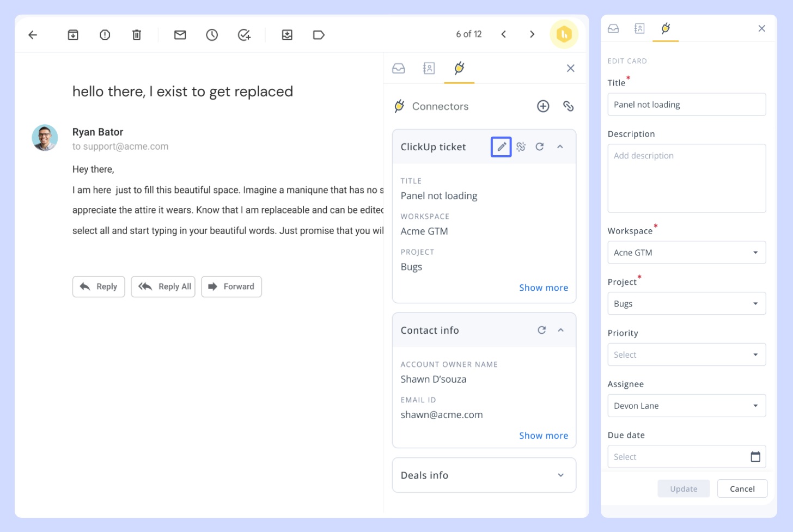This screenshot has height=532, width=793.
Task: Open the Workspace dropdown
Action: tap(687, 253)
